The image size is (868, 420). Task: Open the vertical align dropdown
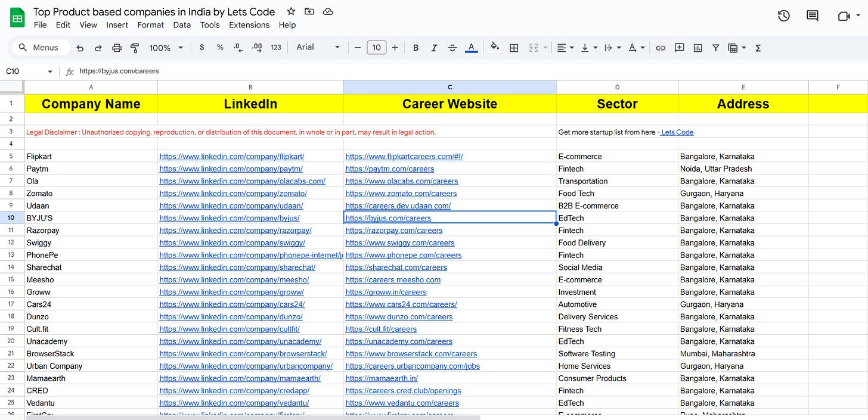(x=588, y=48)
